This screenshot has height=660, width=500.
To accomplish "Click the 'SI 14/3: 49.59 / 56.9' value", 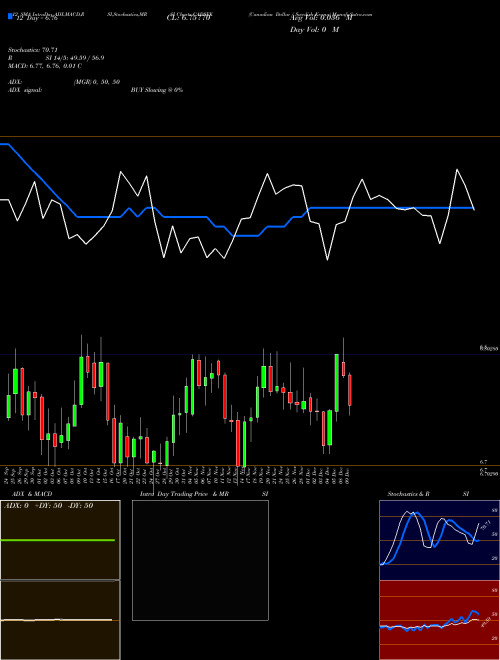I will pos(75,58).
